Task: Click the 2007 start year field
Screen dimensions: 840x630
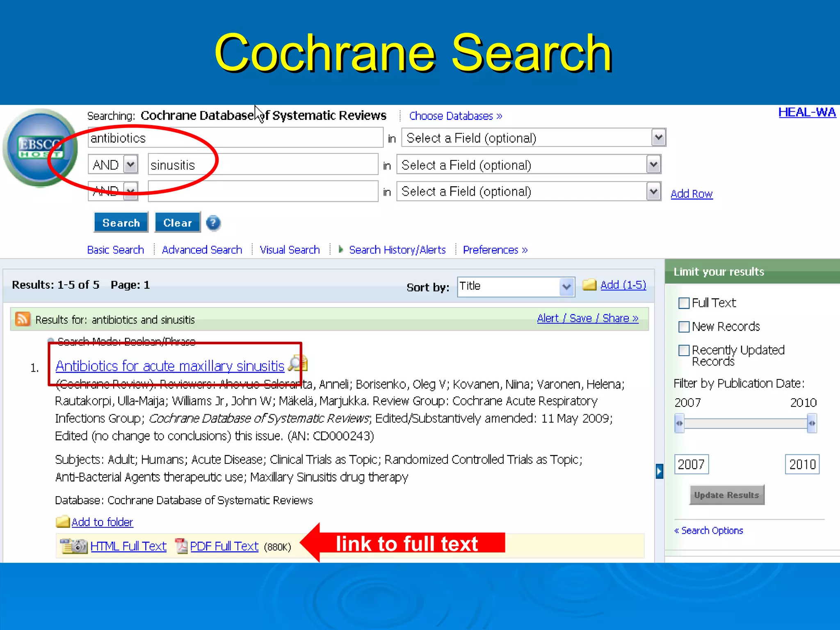Action: 692,464
